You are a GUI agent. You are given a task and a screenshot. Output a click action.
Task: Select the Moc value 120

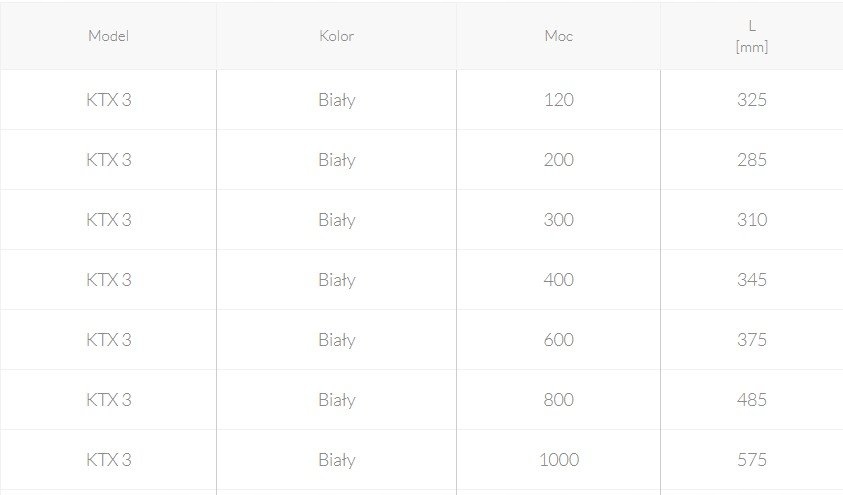(558, 100)
